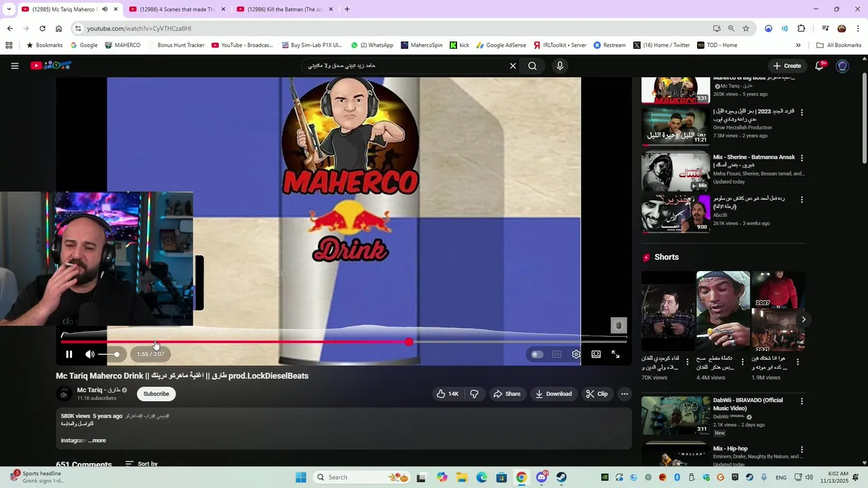Image resolution: width=868 pixels, height=488 pixels.
Task: Open the Sherine mix thumbnail
Action: coord(675,171)
